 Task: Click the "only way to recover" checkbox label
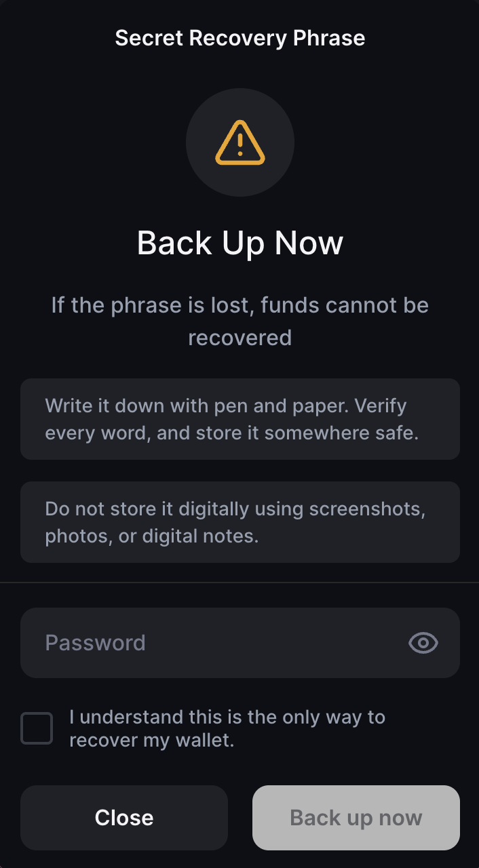pos(227,728)
